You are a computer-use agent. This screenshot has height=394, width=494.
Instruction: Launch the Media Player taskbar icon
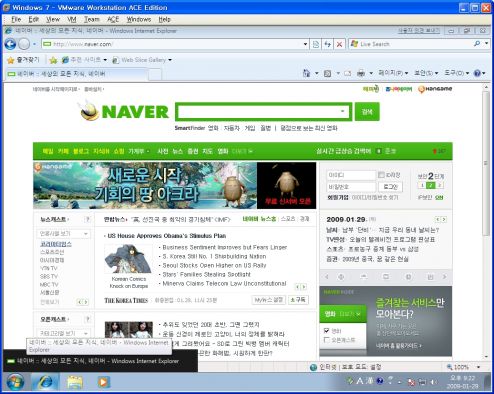tap(103, 382)
